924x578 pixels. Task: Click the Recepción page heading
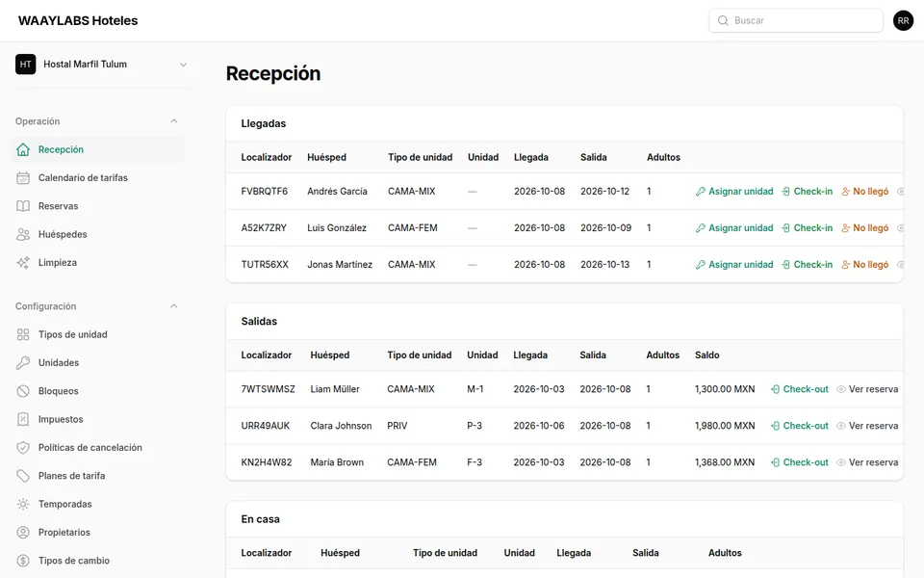pos(273,74)
